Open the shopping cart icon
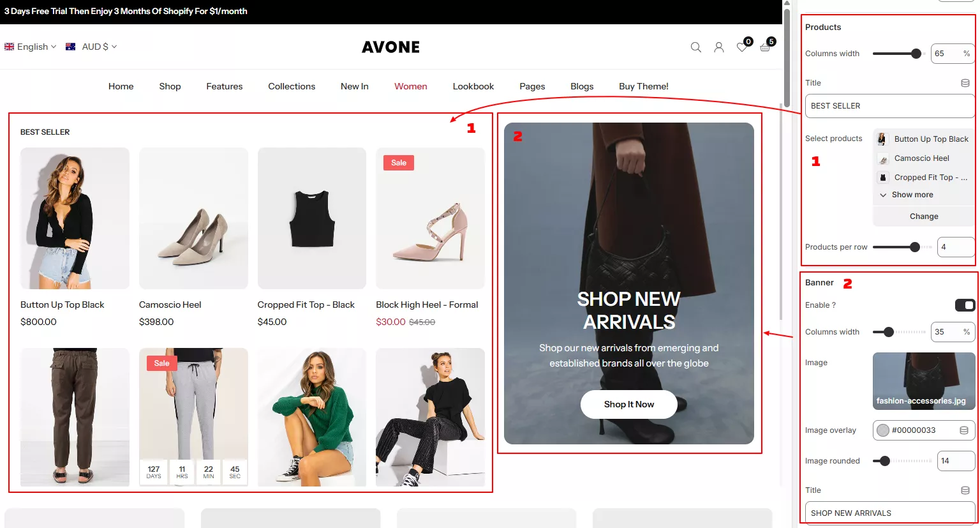The image size is (980, 528). 765,47
